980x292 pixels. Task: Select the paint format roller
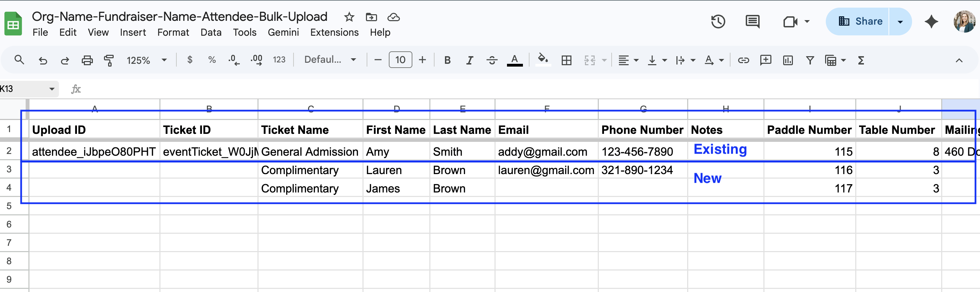(x=109, y=60)
